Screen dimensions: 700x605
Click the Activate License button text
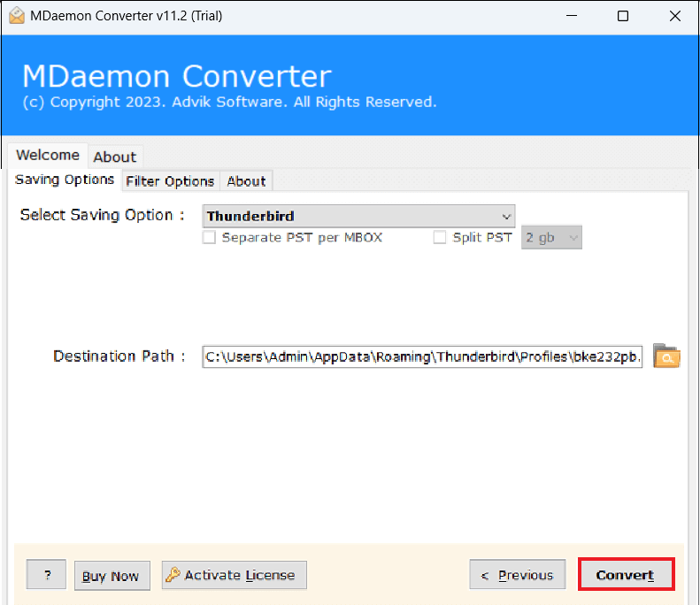tap(240, 575)
